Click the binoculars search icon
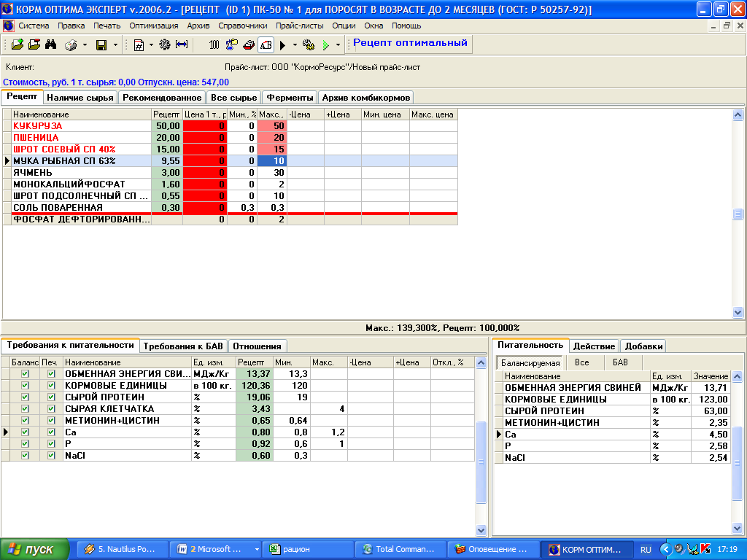The width and height of the screenshot is (747, 560). pos(51,44)
